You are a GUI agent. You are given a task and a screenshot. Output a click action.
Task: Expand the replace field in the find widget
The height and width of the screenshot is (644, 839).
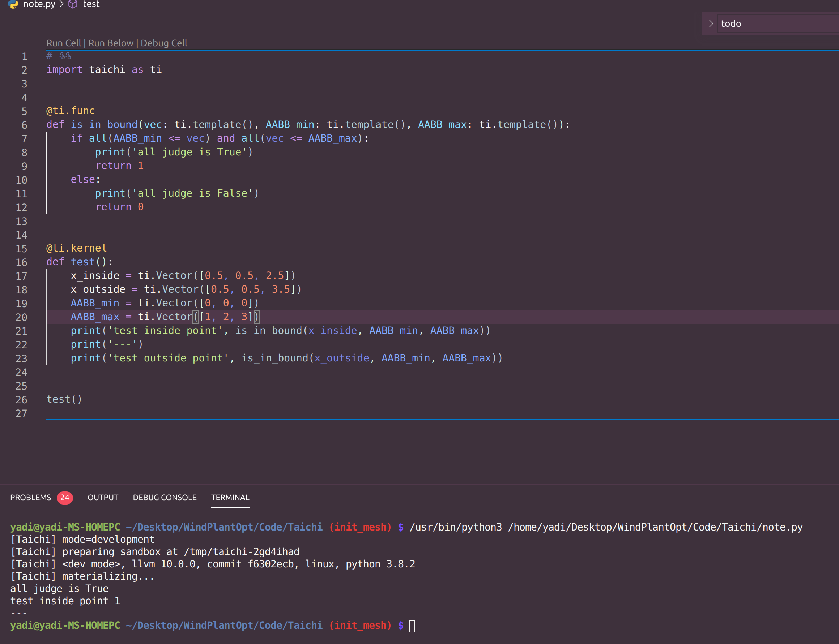click(712, 23)
